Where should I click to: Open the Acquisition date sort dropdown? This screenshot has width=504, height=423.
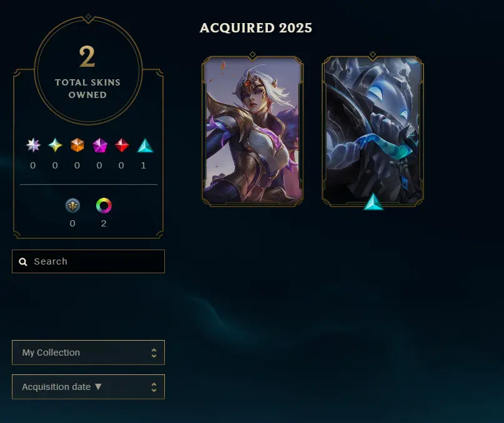(x=89, y=387)
